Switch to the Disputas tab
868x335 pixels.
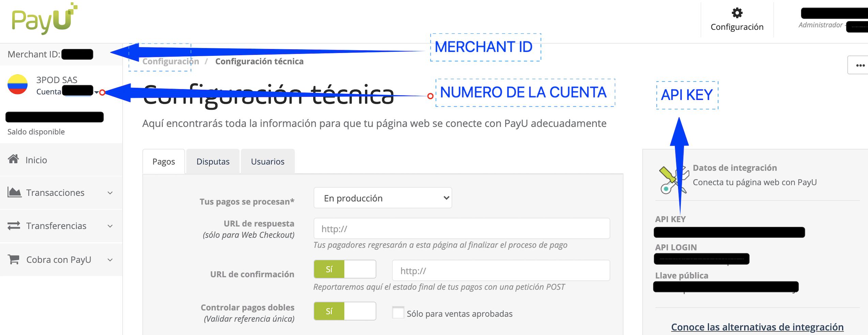(213, 161)
